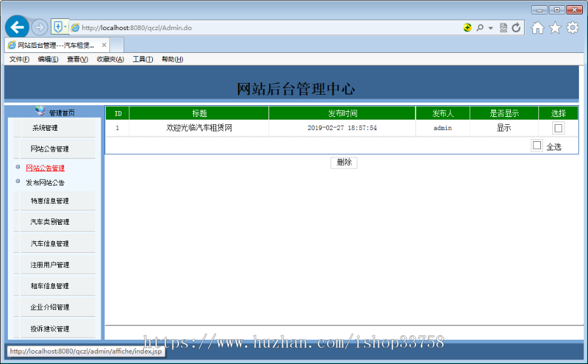Image resolution: width=588 pixels, height=364 pixels.
Task: Open the address bar search dropdown arrow
Action: pos(491,27)
